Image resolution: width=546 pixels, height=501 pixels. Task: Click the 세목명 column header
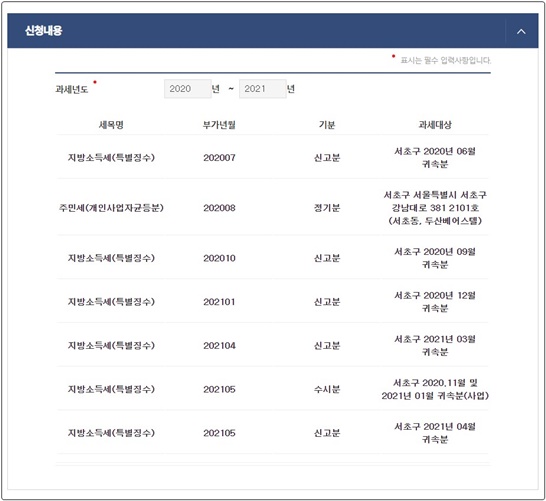pyautogui.click(x=111, y=125)
